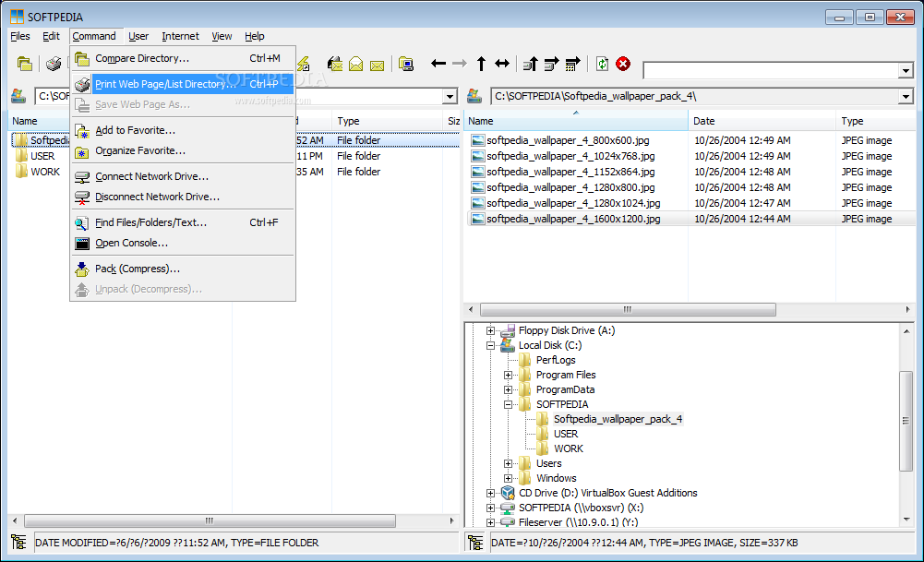Click the third sort-list grid toolbar icon
The height and width of the screenshot is (562, 924).
[x=573, y=64]
